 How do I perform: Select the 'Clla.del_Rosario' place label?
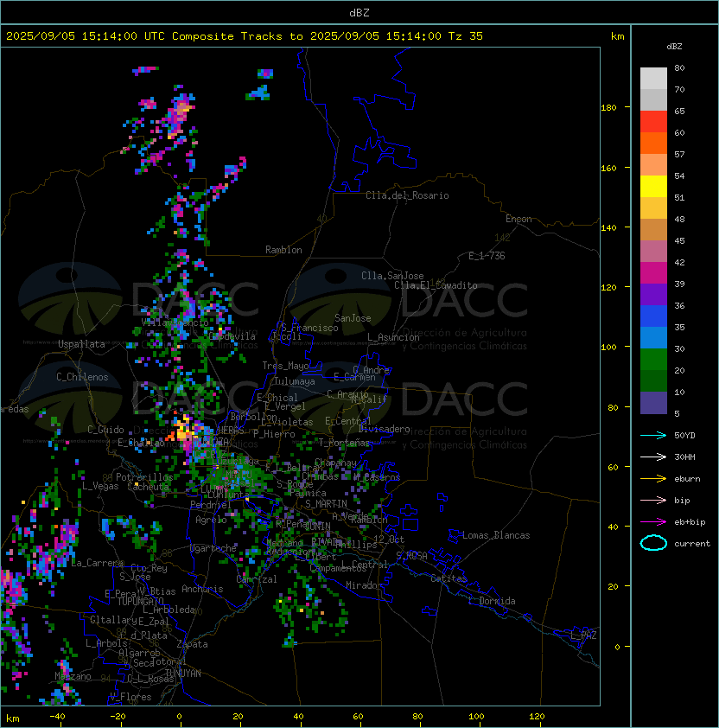click(407, 195)
